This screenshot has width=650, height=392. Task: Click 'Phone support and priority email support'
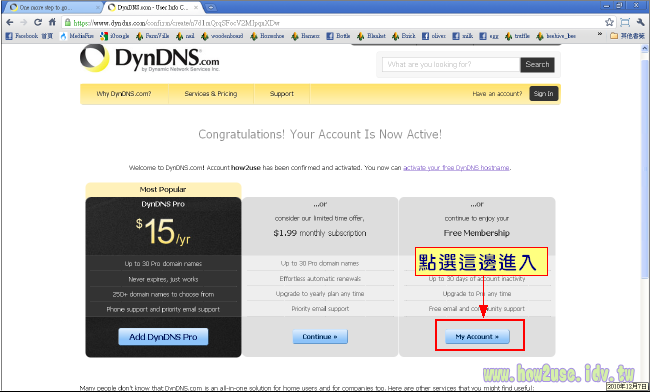pos(163,309)
